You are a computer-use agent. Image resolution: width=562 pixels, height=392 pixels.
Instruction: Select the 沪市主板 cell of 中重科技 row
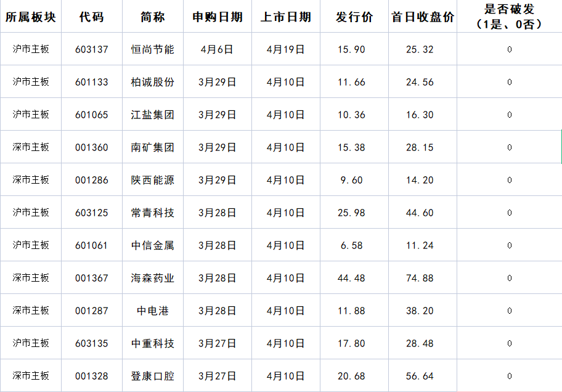[31, 343]
